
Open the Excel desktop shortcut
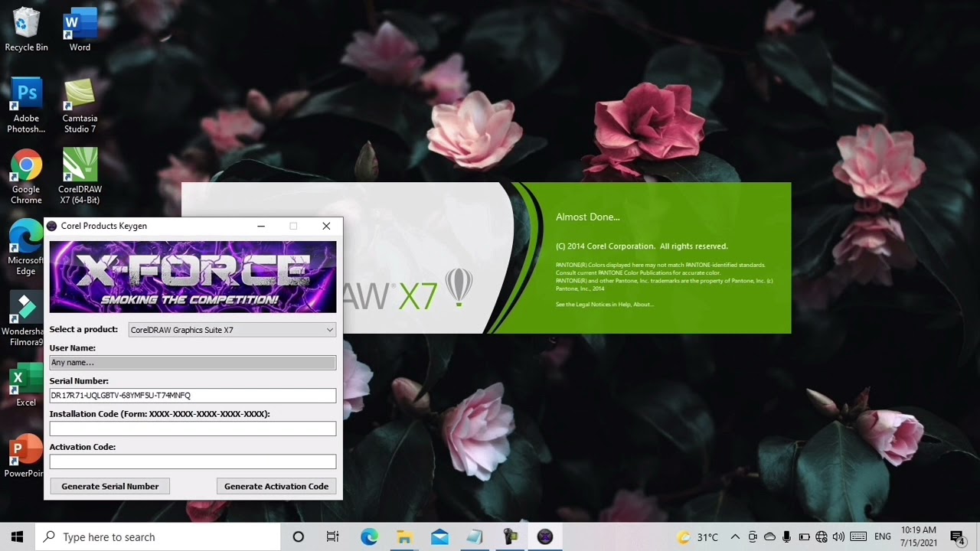pos(26,385)
